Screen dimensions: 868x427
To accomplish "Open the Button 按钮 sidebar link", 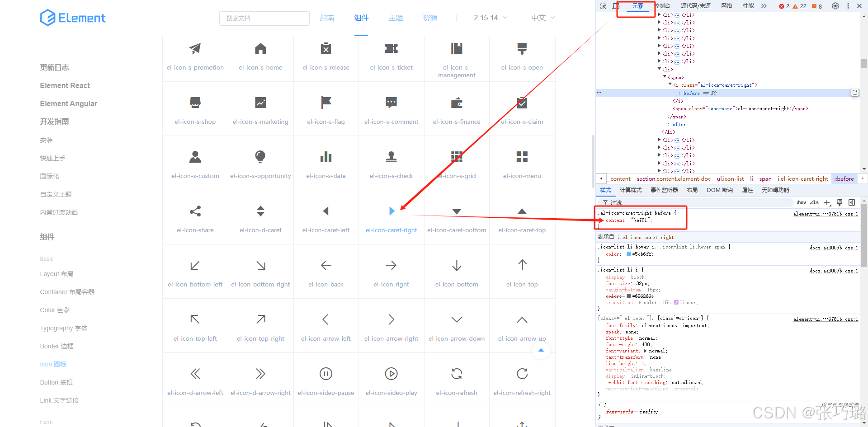I will (x=56, y=382).
